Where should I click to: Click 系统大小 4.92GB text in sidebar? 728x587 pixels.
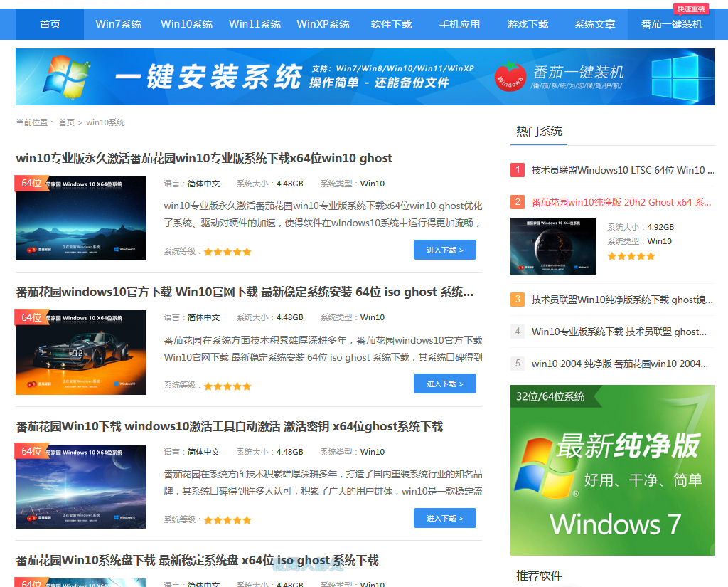(x=641, y=227)
